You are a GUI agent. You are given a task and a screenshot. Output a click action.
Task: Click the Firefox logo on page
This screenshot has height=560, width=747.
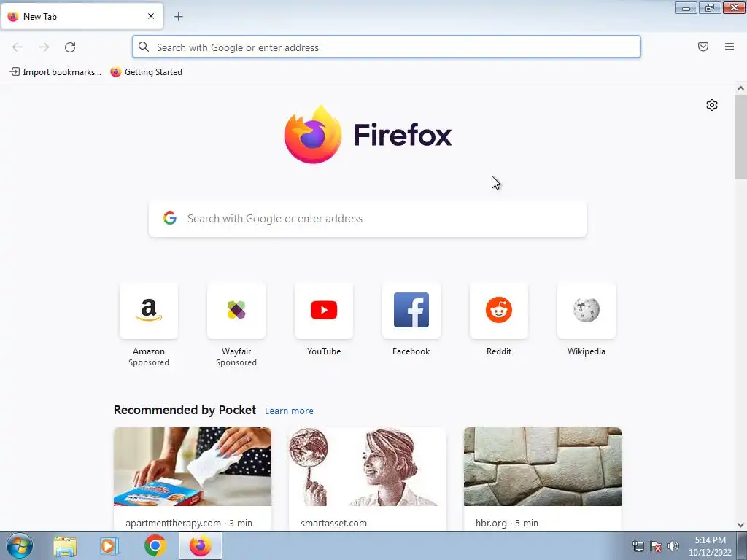coord(368,135)
